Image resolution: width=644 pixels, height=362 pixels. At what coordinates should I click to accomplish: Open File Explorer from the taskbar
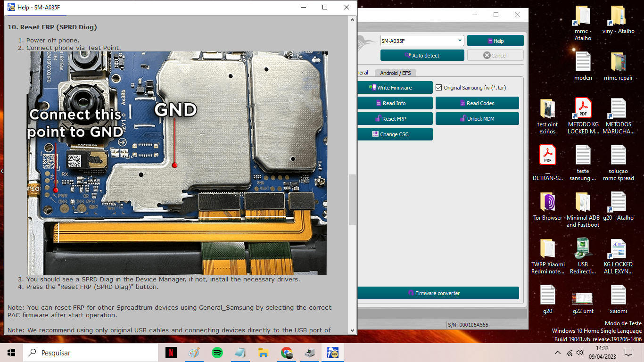pos(263,353)
